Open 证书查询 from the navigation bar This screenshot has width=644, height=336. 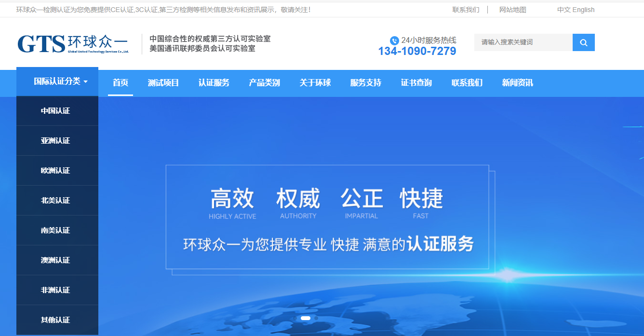416,83
